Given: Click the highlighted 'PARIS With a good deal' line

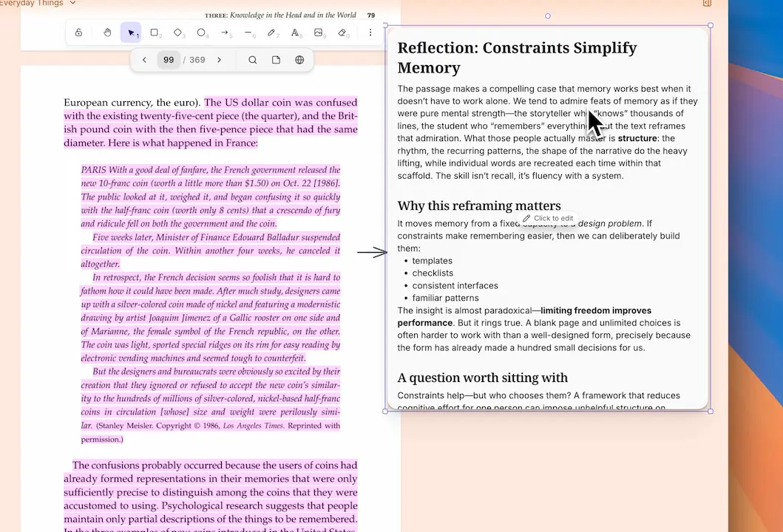Looking at the screenshot, I should [x=211, y=170].
